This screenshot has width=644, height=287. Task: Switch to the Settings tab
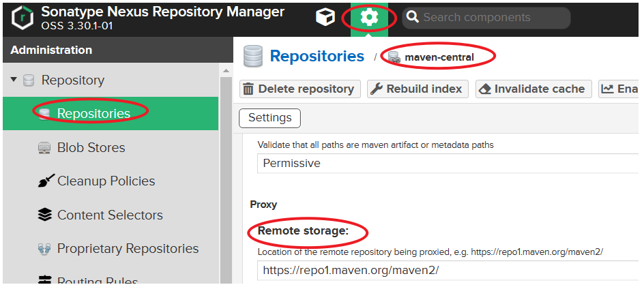pyautogui.click(x=269, y=118)
